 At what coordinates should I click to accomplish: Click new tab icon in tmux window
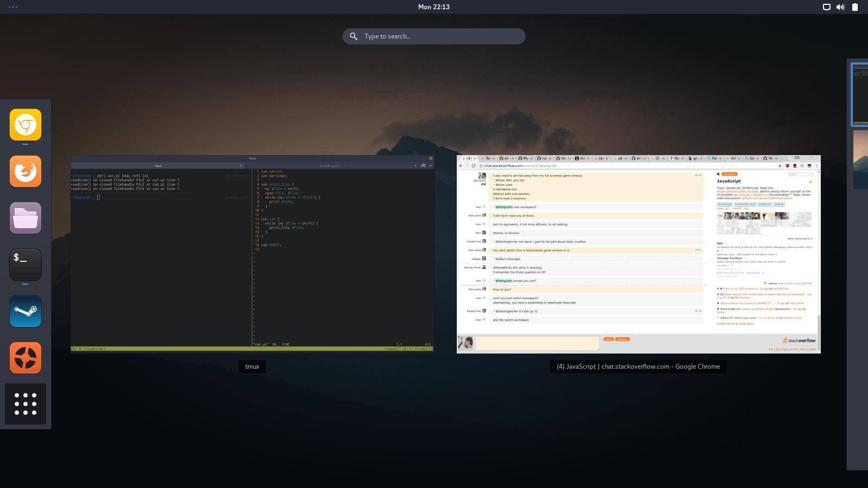[423, 165]
